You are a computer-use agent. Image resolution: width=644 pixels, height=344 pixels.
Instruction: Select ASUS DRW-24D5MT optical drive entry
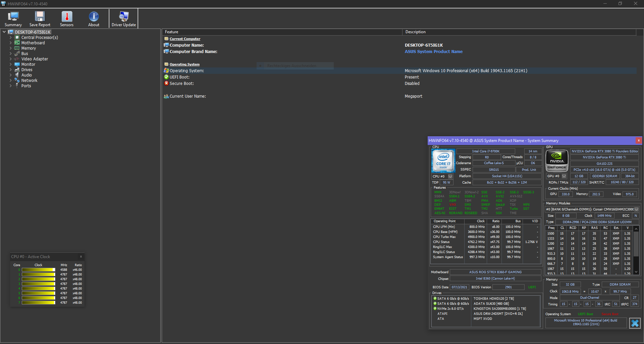click(498, 313)
